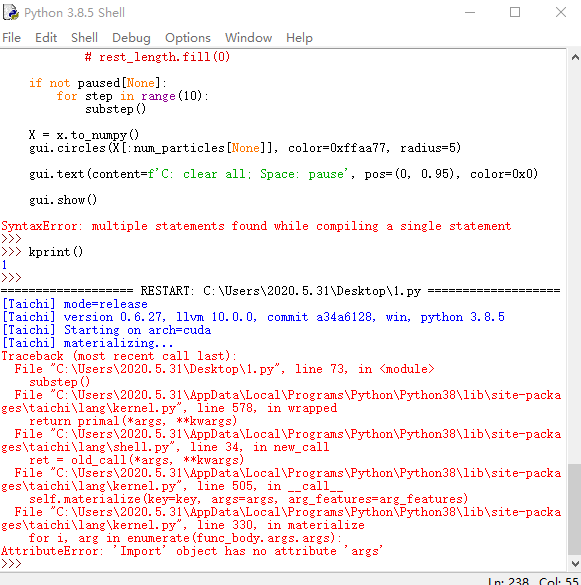Click the 'Col: 55' status bar indicator
This screenshot has width=581, height=585.
[558, 581]
